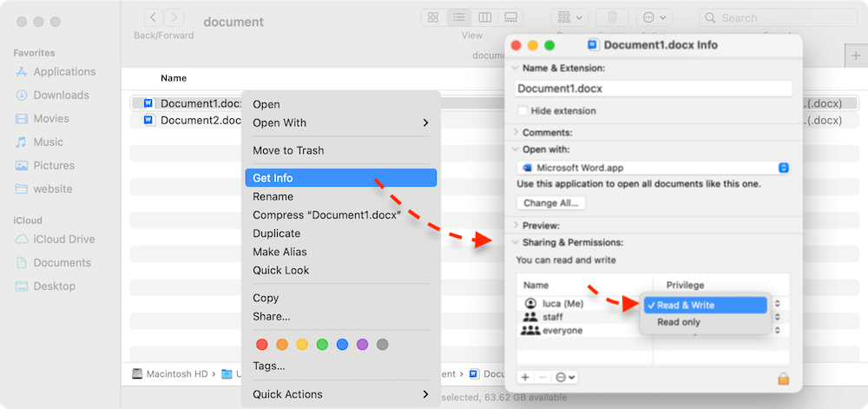Choose Get Info menu entry

(341, 178)
